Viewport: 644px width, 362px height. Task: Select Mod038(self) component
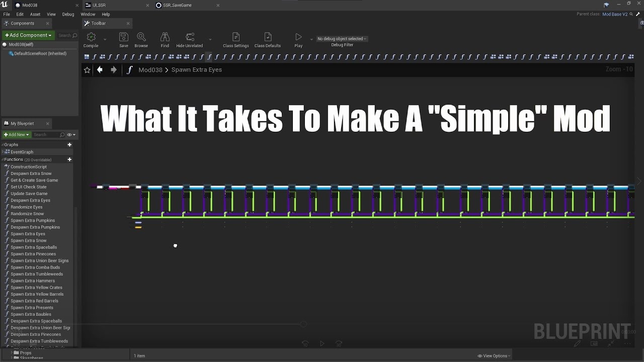coord(21,45)
